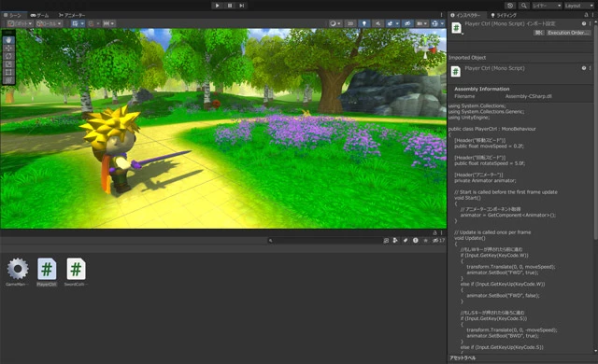This screenshot has height=364, width=598.
Task: Select the Scale tool in scene toolbar
Action: 8,64
